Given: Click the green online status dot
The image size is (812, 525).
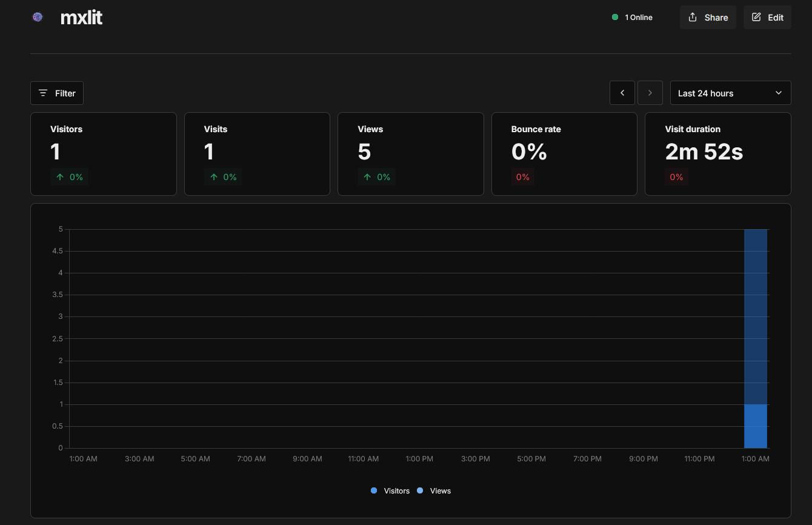Looking at the screenshot, I should [615, 18].
